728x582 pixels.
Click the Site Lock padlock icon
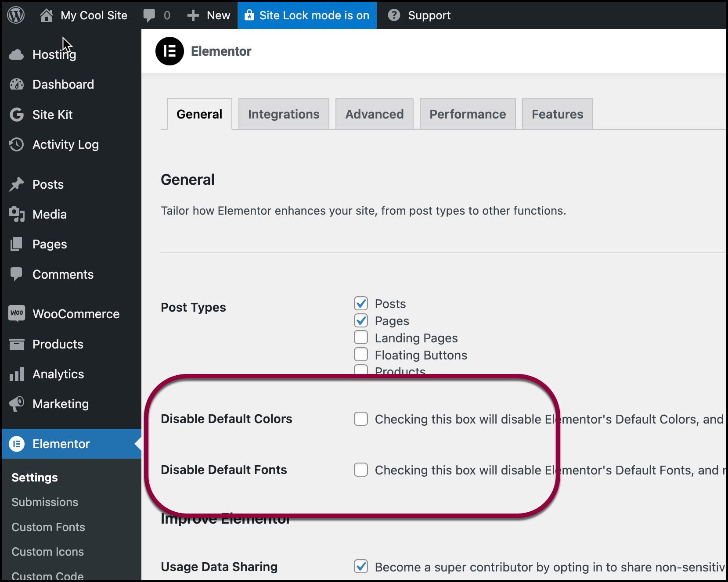click(x=249, y=15)
